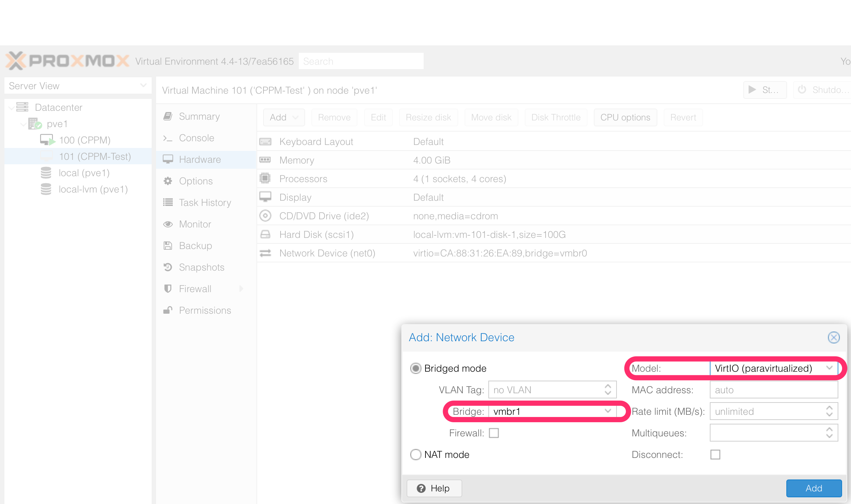Image resolution: width=851 pixels, height=504 pixels.
Task: Click the blue Add button in dialog
Action: (813, 488)
